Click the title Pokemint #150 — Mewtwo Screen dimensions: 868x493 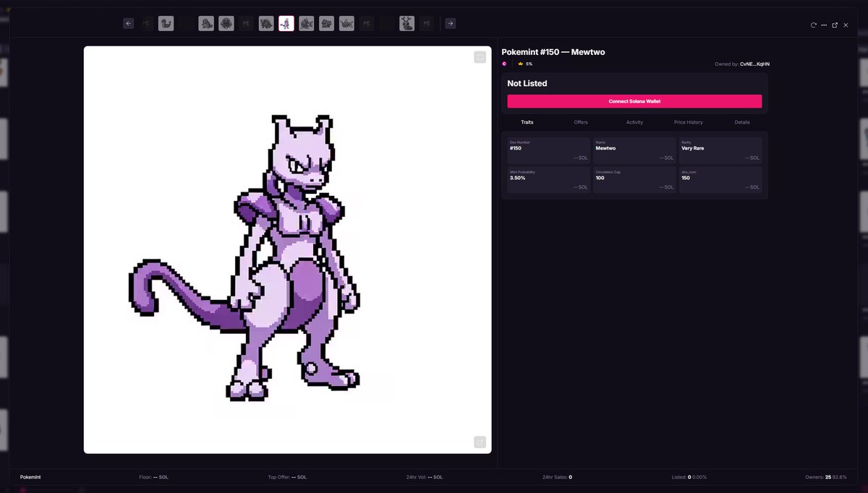click(x=553, y=52)
